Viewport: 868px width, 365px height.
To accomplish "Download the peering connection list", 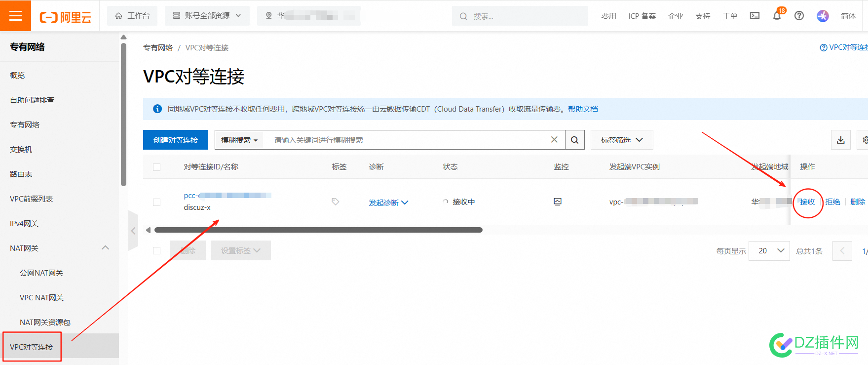I will 841,140.
